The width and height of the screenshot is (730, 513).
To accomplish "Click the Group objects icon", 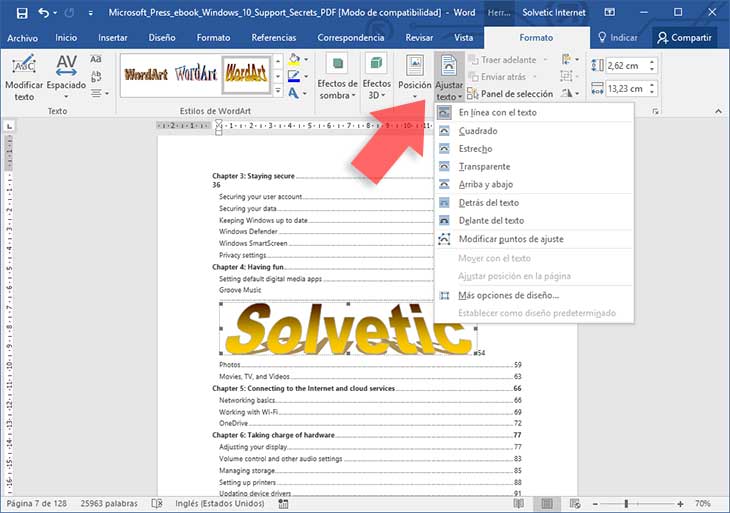I will (569, 76).
